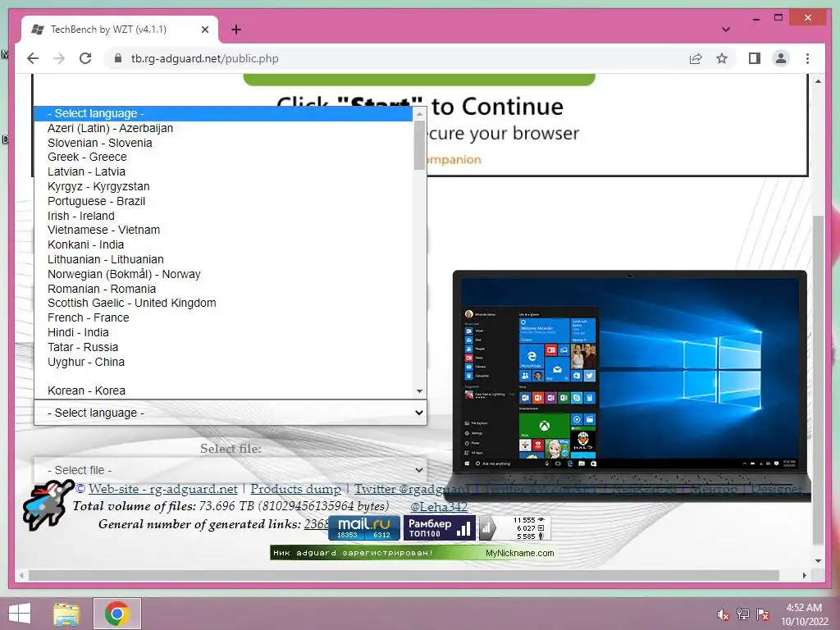
Task: Go back with the browser back arrow
Action: (33, 58)
